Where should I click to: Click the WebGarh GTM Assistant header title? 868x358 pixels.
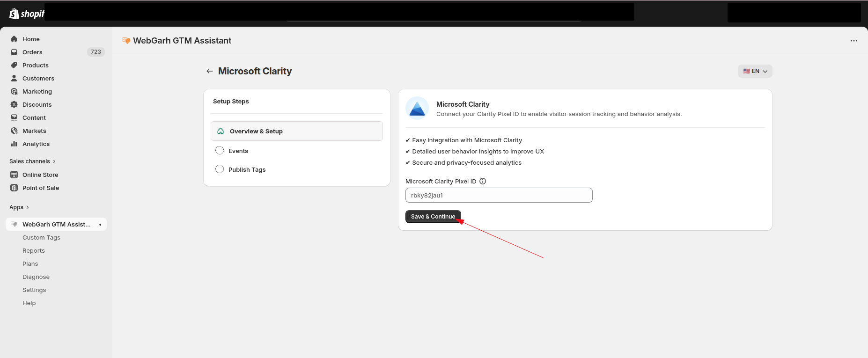pos(182,41)
